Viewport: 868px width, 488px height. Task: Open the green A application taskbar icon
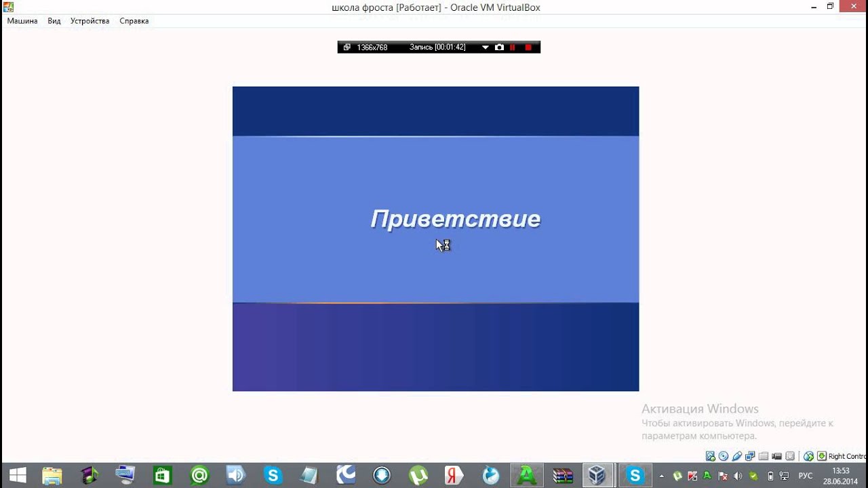tap(528, 475)
